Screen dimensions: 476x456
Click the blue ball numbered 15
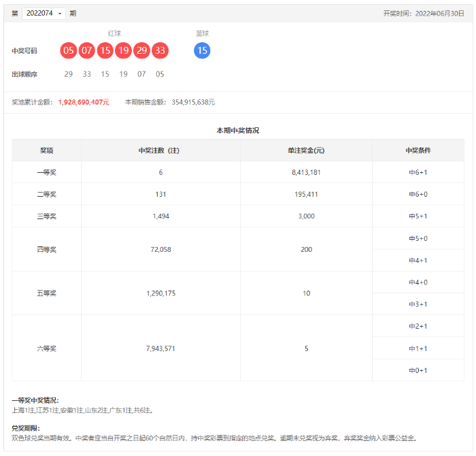coord(202,50)
